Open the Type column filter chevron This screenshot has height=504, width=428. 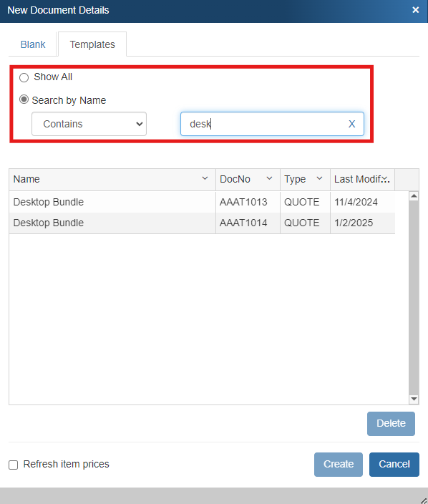coord(319,178)
